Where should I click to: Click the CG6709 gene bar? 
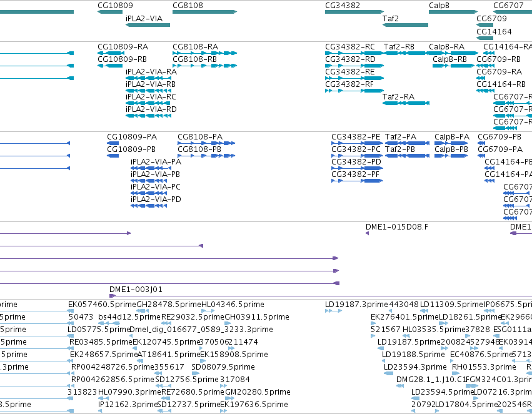pos(485,25)
